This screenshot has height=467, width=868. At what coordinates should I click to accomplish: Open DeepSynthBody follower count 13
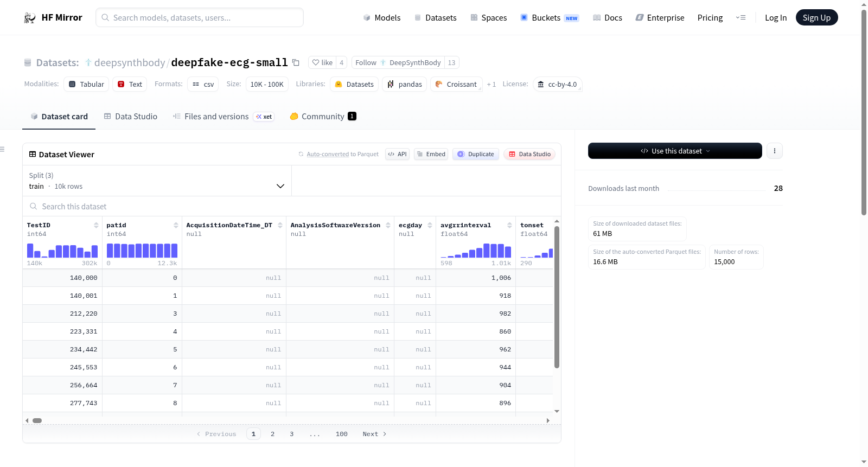pos(451,62)
